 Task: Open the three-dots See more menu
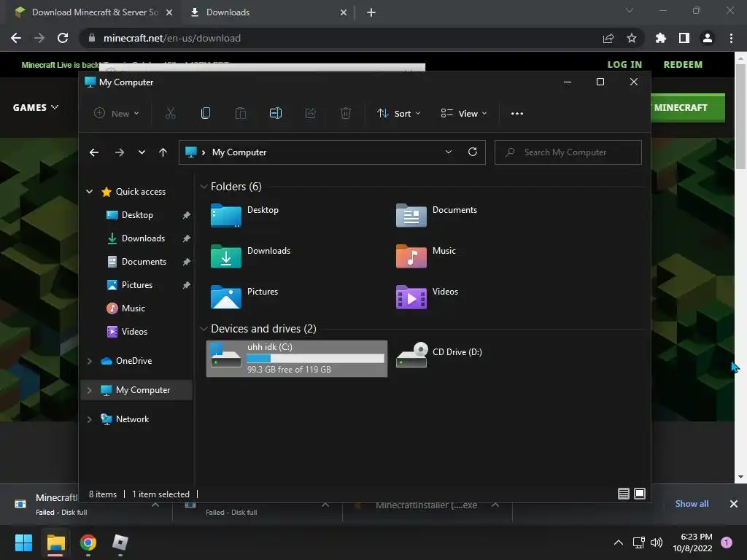coord(517,113)
